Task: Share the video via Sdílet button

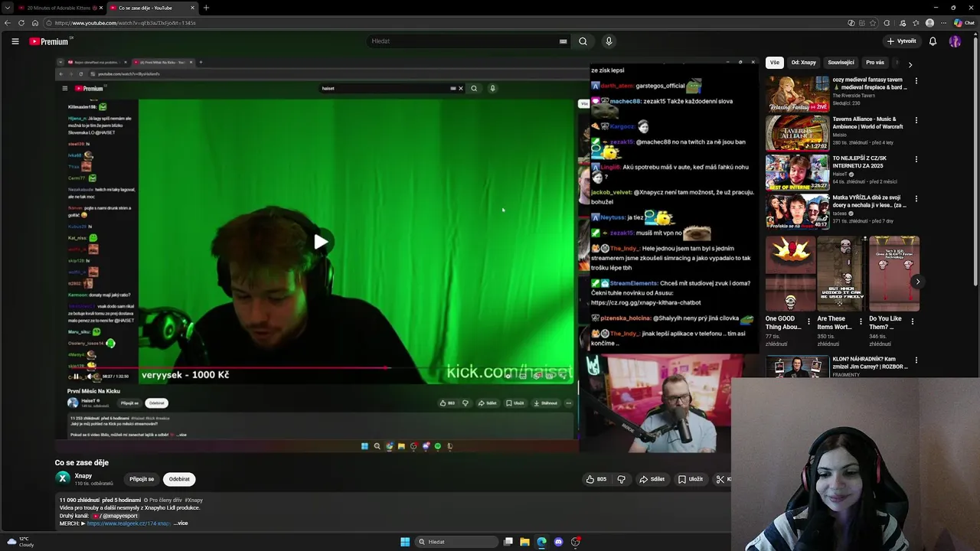Action: click(652, 479)
